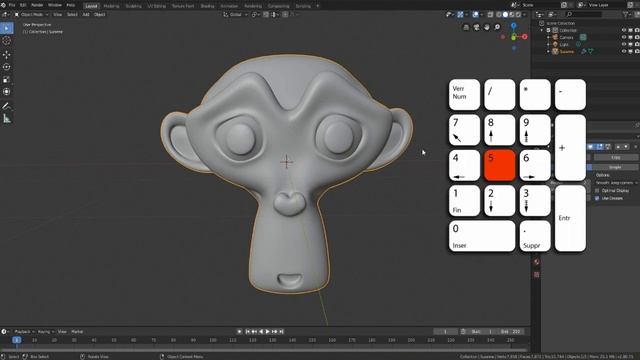Open the editor type selector in viewport header
Viewport: 640px width, 360px height.
(6, 14)
